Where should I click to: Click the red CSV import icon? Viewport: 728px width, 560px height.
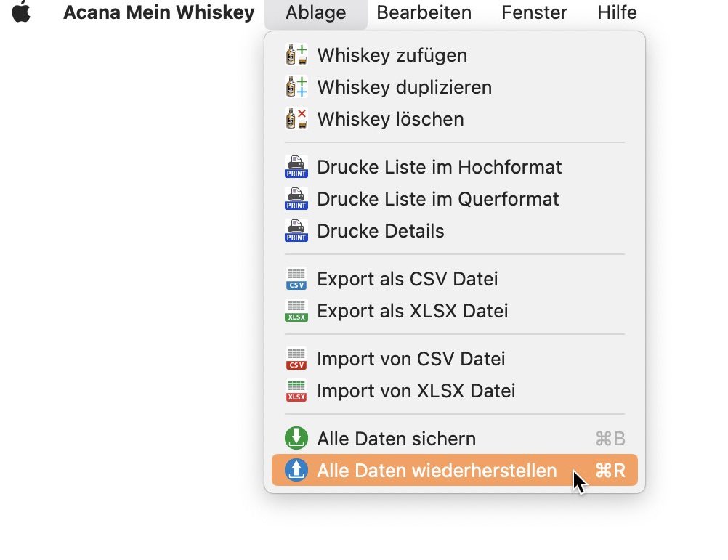click(x=296, y=359)
